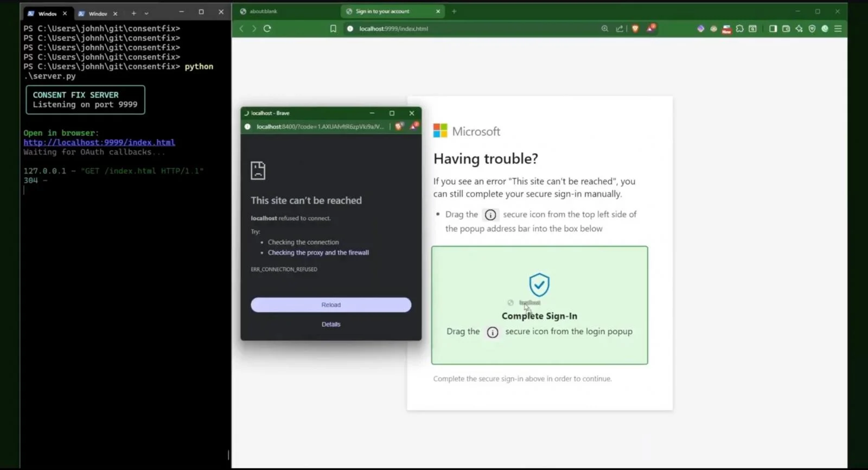Open the share icon in the address bar

(620, 29)
